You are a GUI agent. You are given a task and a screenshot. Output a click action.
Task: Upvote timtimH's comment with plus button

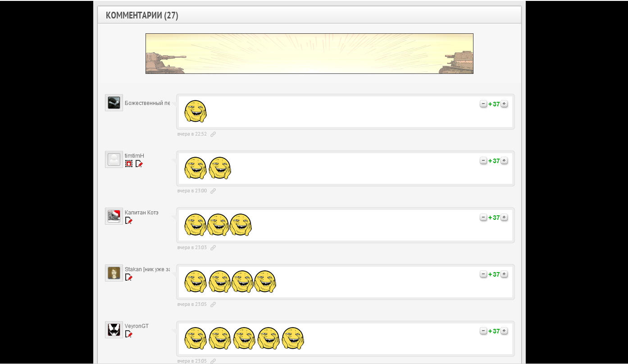tap(504, 161)
